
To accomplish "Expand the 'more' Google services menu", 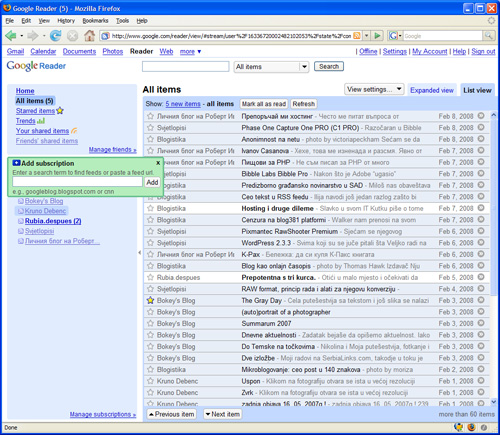I will pyautogui.click(x=190, y=51).
